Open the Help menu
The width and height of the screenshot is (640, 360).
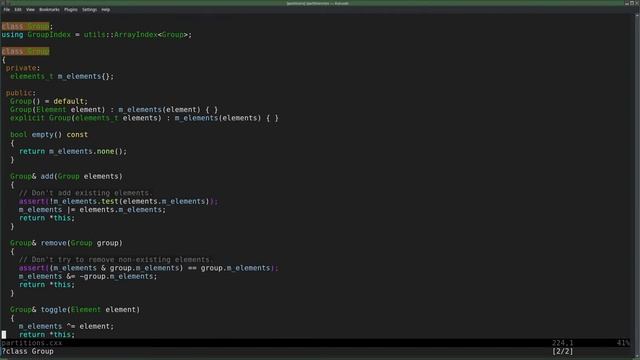click(x=106, y=9)
